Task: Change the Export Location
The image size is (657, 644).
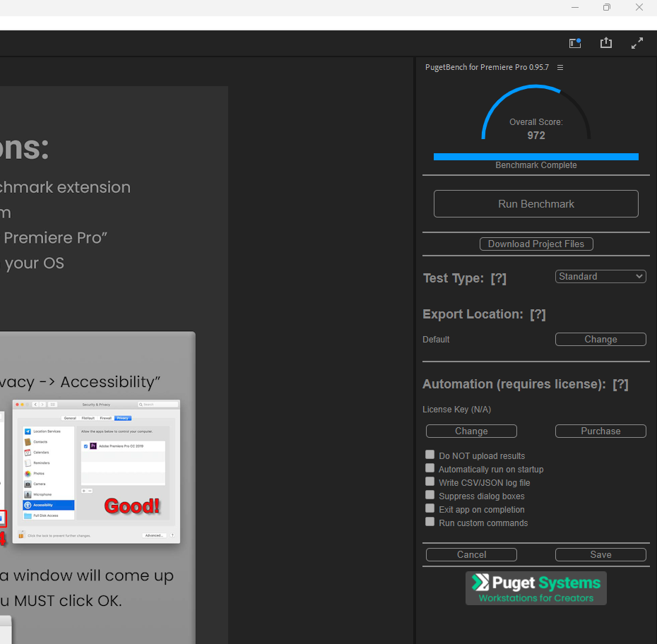Action: pos(600,339)
